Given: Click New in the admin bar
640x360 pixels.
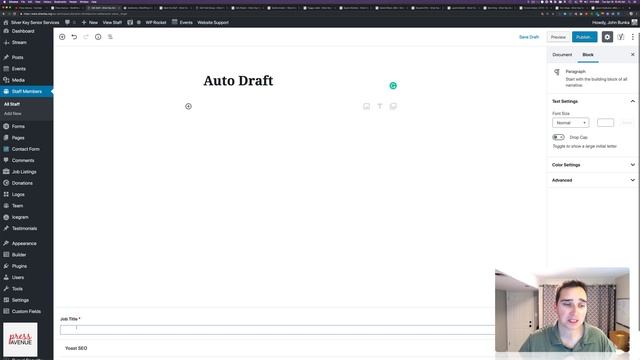Looking at the screenshot, I should pos(89,22).
